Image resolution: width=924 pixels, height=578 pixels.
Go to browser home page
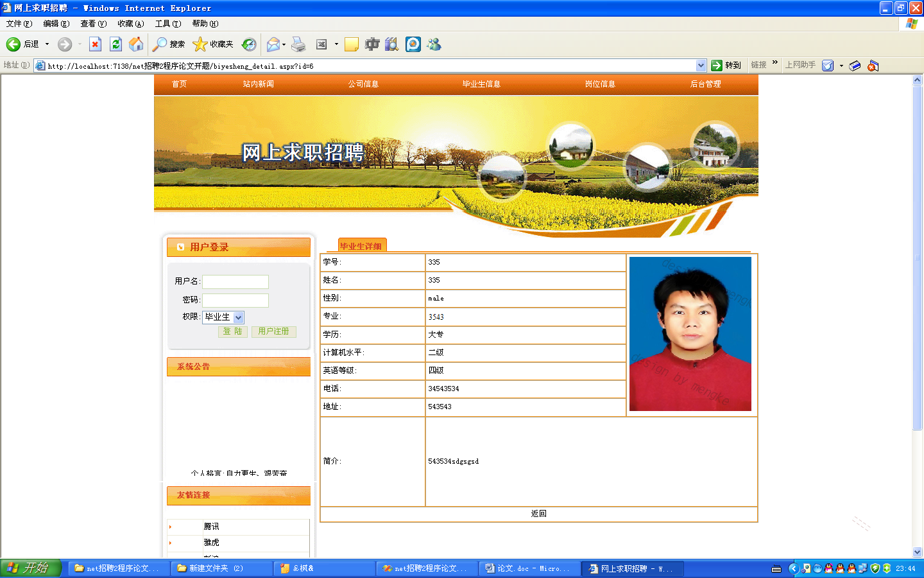coord(136,44)
